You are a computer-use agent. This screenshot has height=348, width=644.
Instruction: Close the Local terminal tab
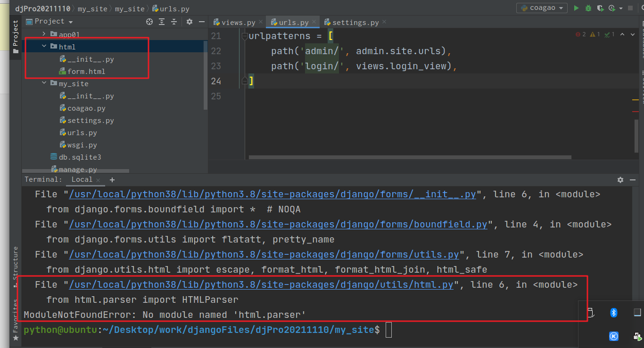pos(98,180)
